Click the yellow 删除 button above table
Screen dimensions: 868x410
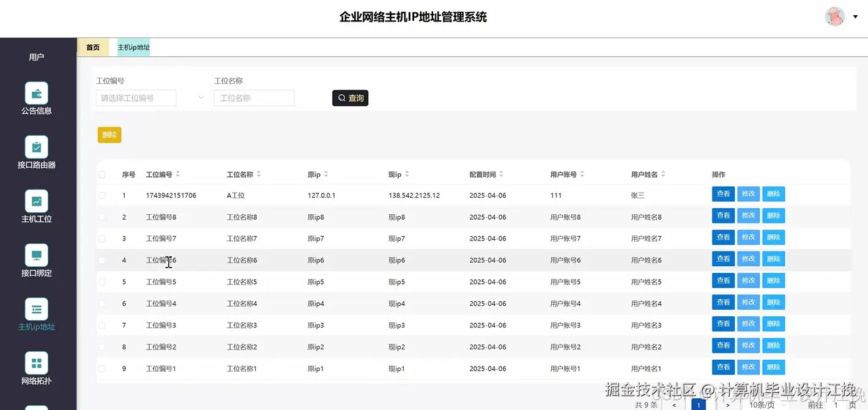click(x=109, y=135)
